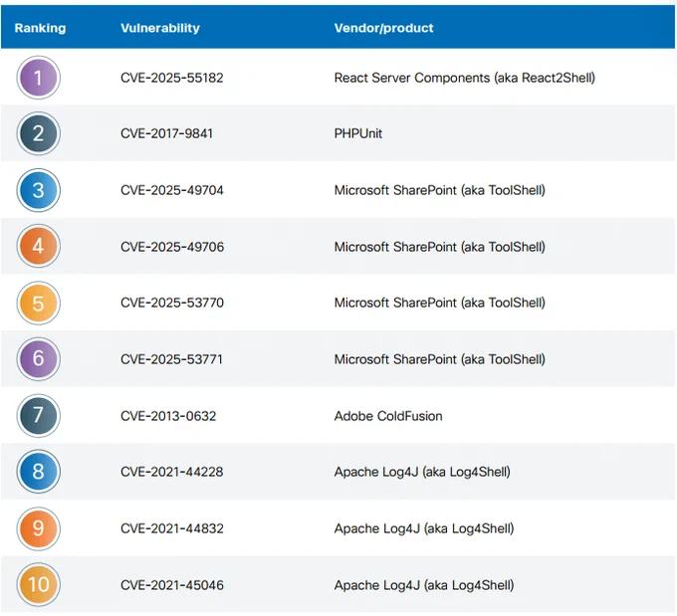Select CVE-2013-0632 cell
The width and height of the screenshot is (677, 616).
point(168,416)
